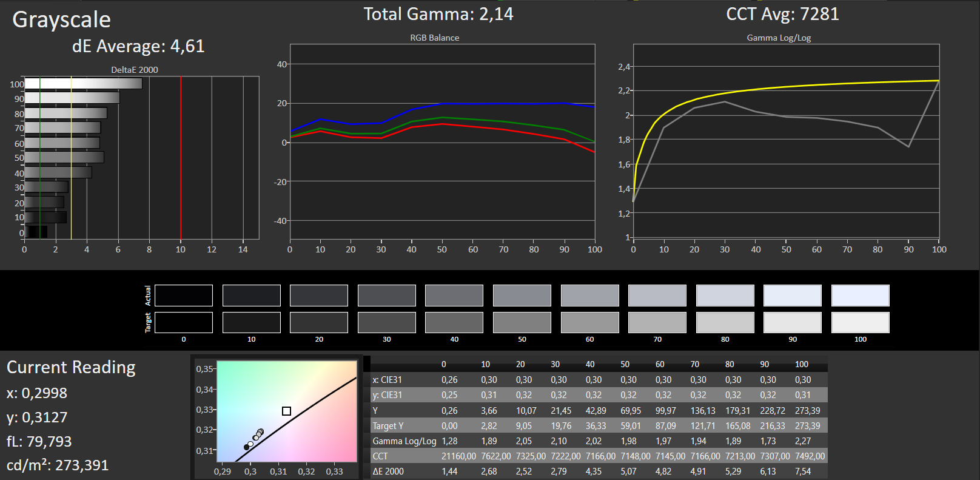Click the cd/m²: 273,391 reading
This screenshot has height=480, width=980.
(58, 465)
